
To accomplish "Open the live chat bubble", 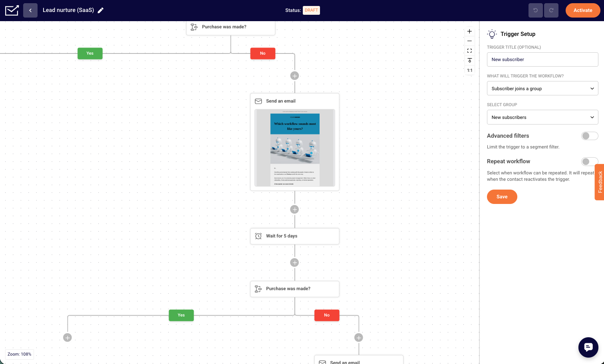I will point(588,347).
